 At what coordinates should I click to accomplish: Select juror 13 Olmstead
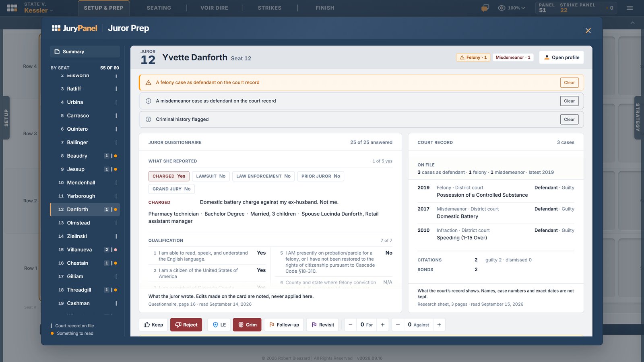(x=85, y=223)
